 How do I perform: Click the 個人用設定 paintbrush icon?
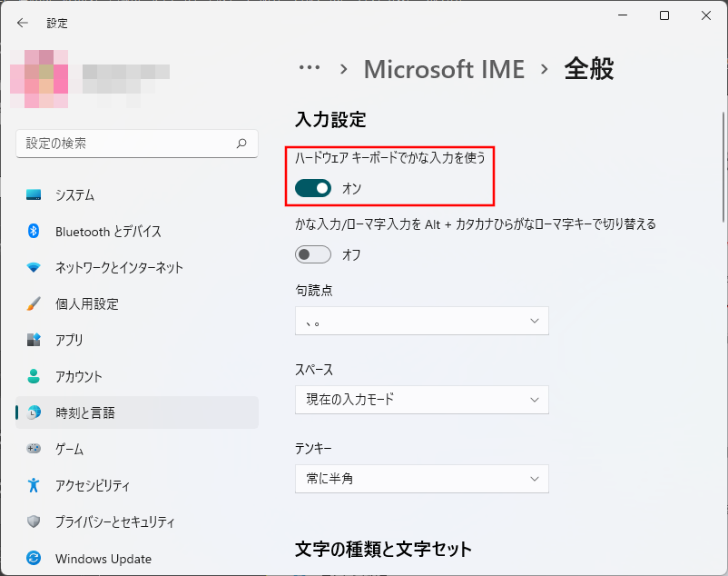(x=34, y=304)
